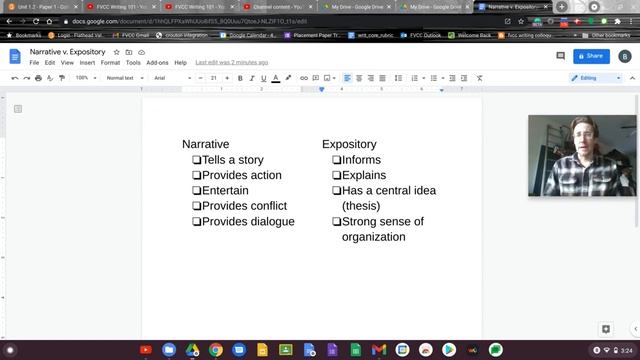
Task: Click the blue Share button
Action: click(591, 56)
